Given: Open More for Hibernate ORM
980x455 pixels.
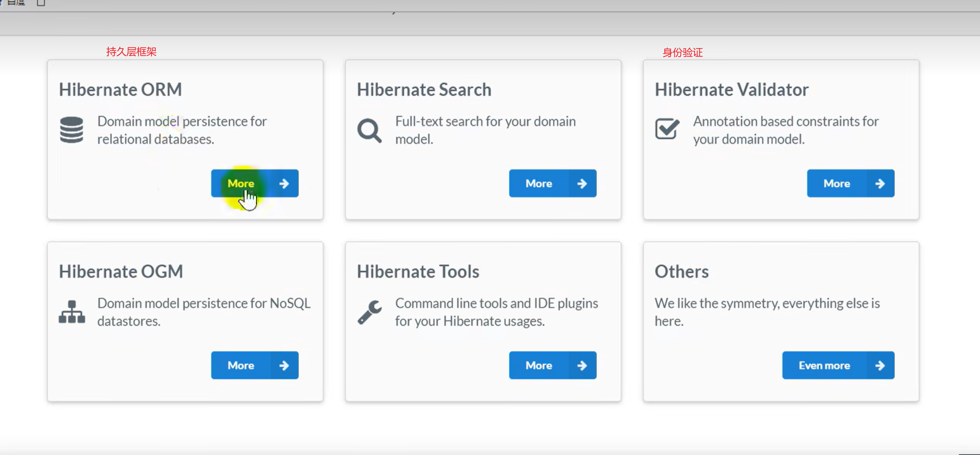Looking at the screenshot, I should coord(255,183).
